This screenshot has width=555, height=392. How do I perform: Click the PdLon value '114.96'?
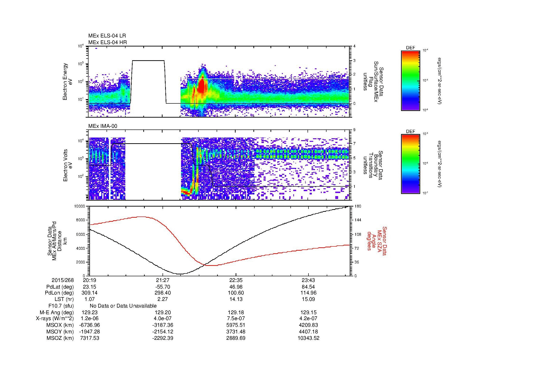coord(308,293)
